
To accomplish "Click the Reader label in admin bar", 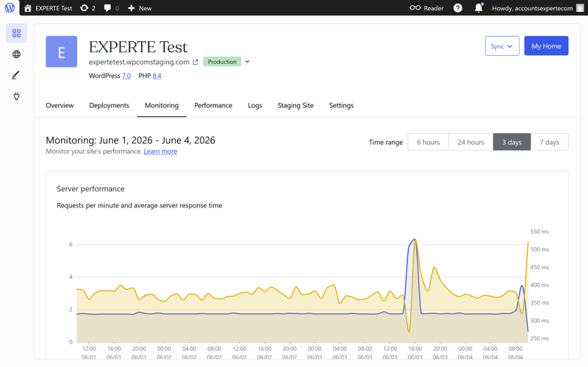I will click(434, 8).
